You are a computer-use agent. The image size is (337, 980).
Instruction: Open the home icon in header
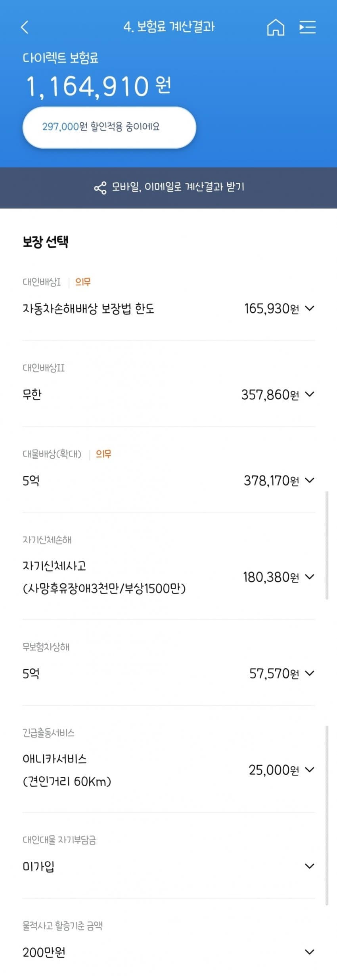[276, 27]
